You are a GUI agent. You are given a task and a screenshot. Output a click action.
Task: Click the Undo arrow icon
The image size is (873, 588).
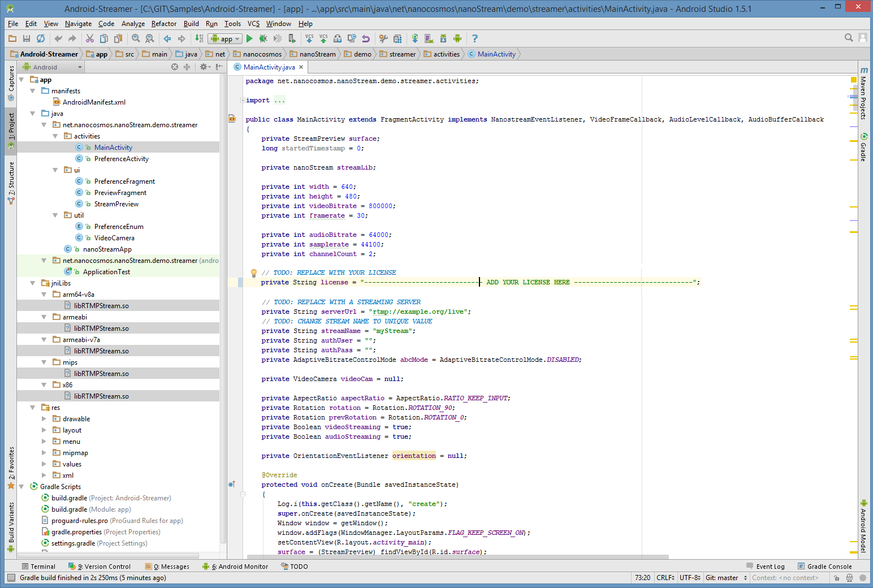(58, 38)
